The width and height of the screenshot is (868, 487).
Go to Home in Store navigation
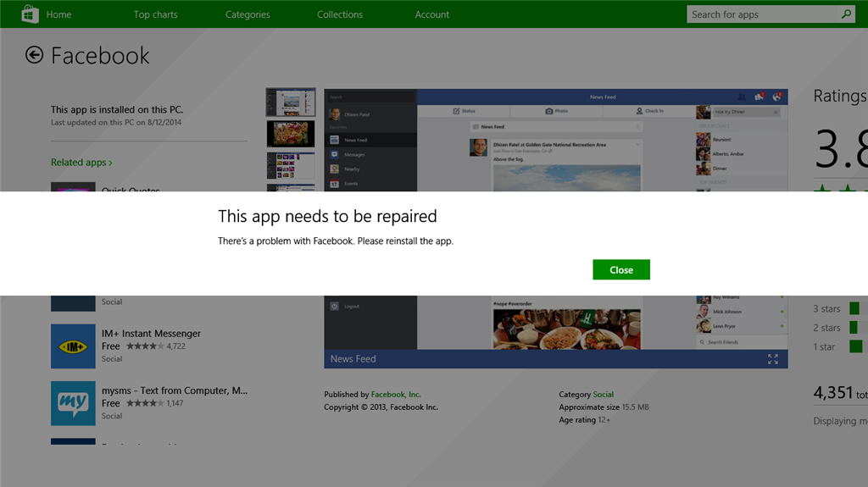coord(58,14)
